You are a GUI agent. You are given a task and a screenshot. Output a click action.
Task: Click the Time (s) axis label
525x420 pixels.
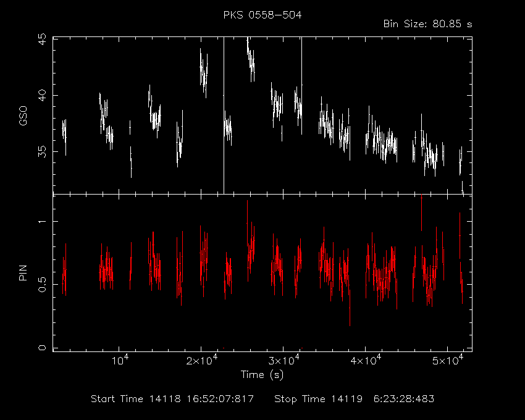(x=262, y=374)
